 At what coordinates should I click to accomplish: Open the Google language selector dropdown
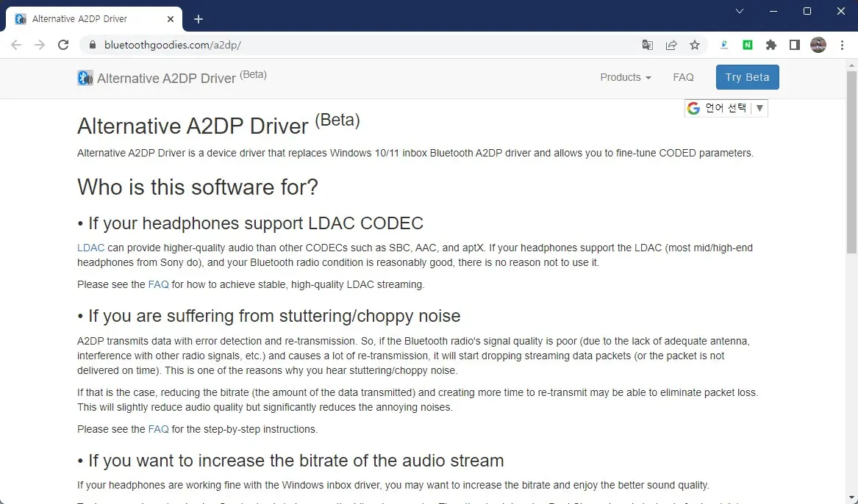(x=726, y=108)
